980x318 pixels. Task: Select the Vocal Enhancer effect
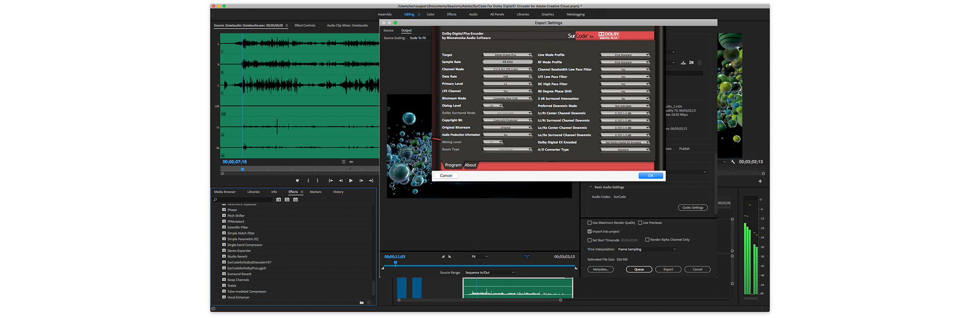click(x=238, y=297)
